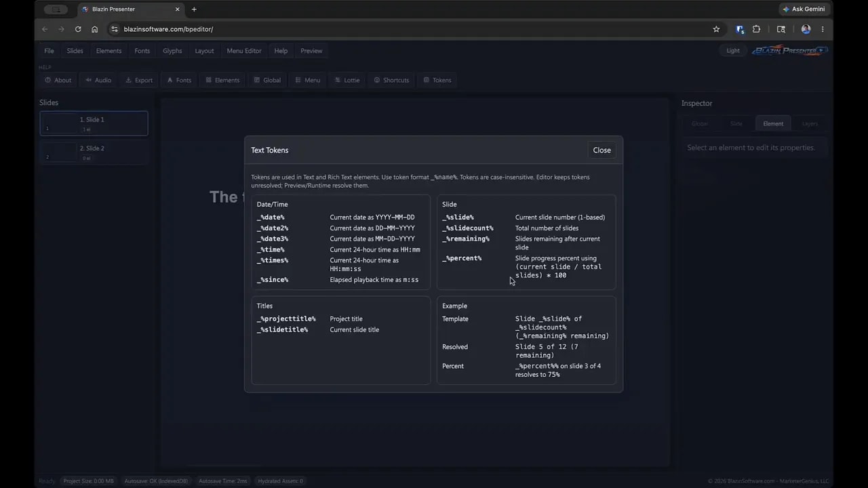Image resolution: width=868 pixels, height=488 pixels.
Task: Toggle the Light theme button
Action: 733,51
